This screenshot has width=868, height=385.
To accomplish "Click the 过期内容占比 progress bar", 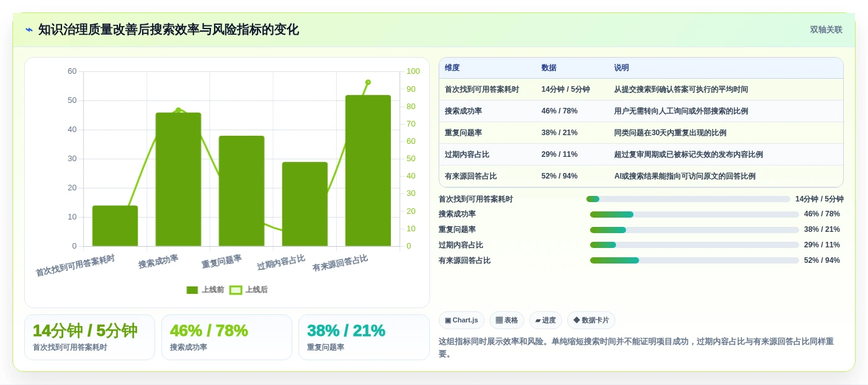I will pos(694,245).
